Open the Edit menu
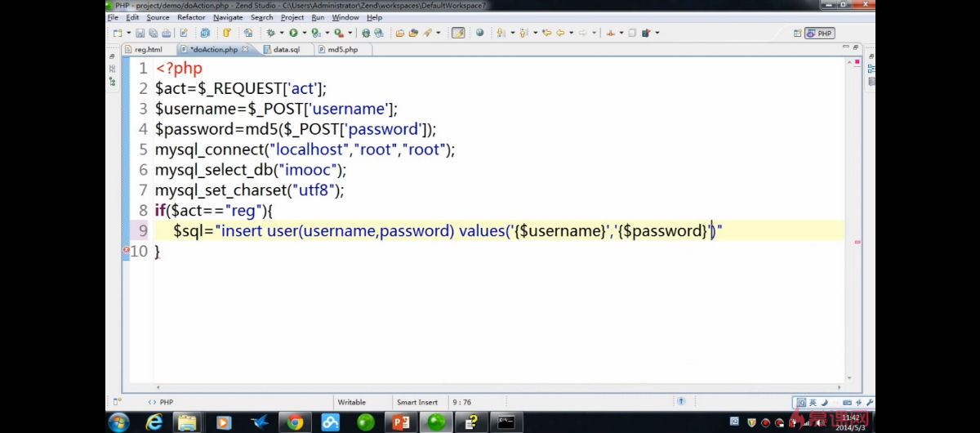Screen dimensions: 980x433 132,17
